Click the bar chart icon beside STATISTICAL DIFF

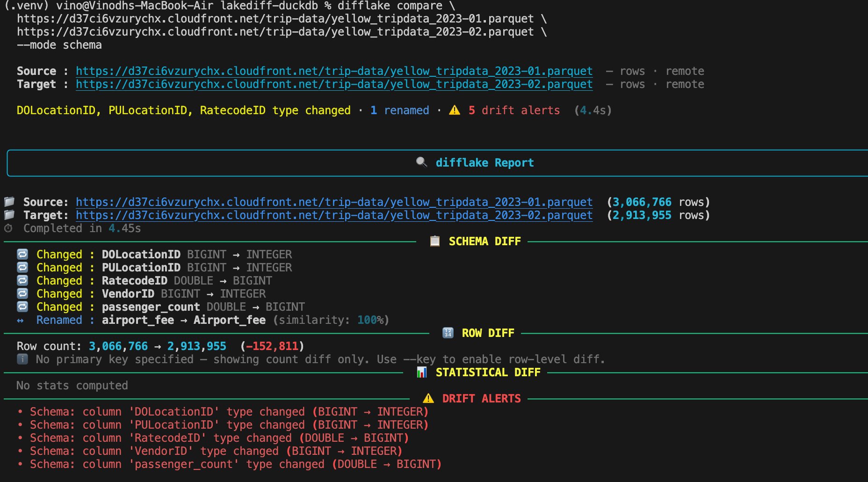click(x=422, y=372)
